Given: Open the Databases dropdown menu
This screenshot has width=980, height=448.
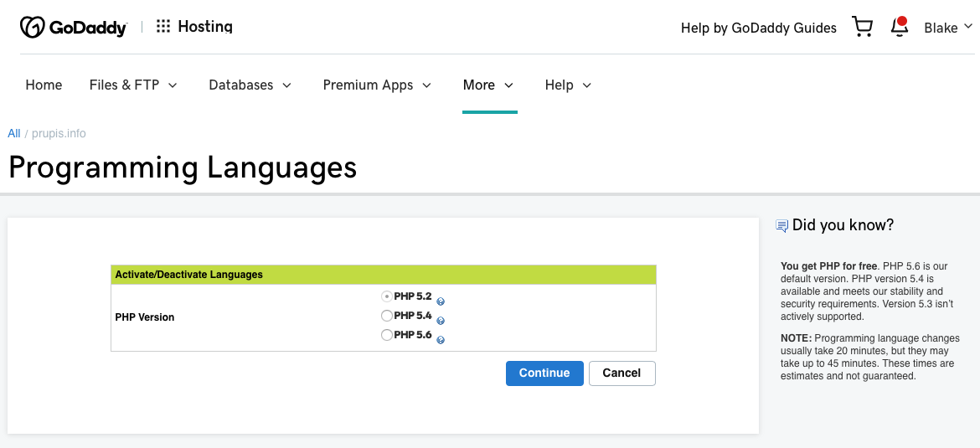Looking at the screenshot, I should 250,85.
